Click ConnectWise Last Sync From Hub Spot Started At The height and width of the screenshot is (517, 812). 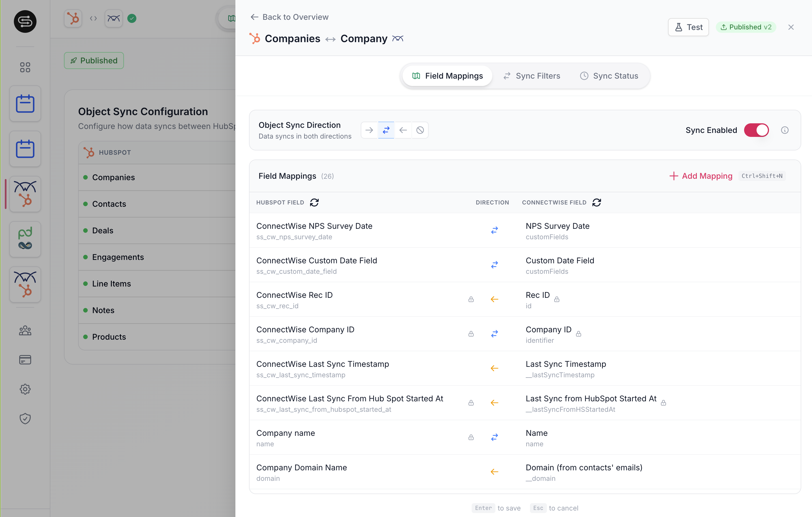coord(350,398)
